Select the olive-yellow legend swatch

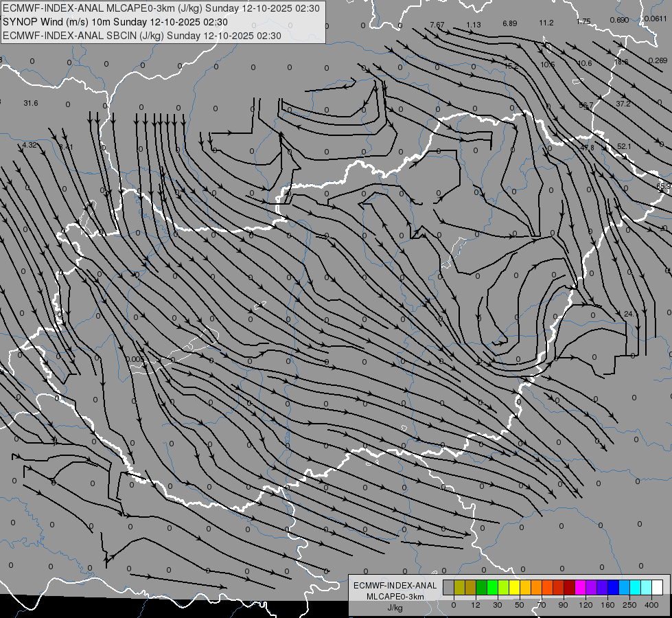(x=459, y=587)
